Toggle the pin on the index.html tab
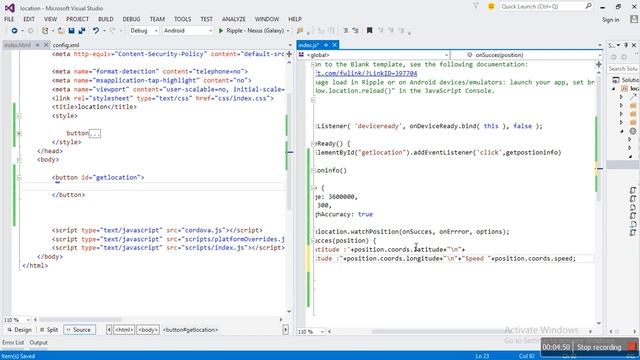640x360 pixels. click(x=37, y=45)
